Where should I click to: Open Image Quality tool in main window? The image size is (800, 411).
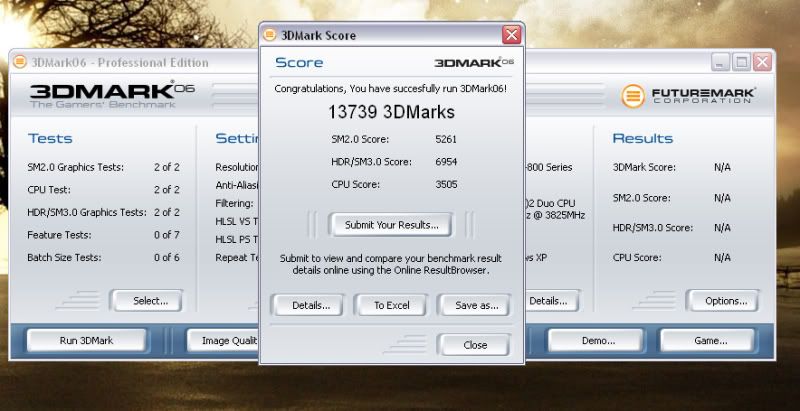point(223,341)
